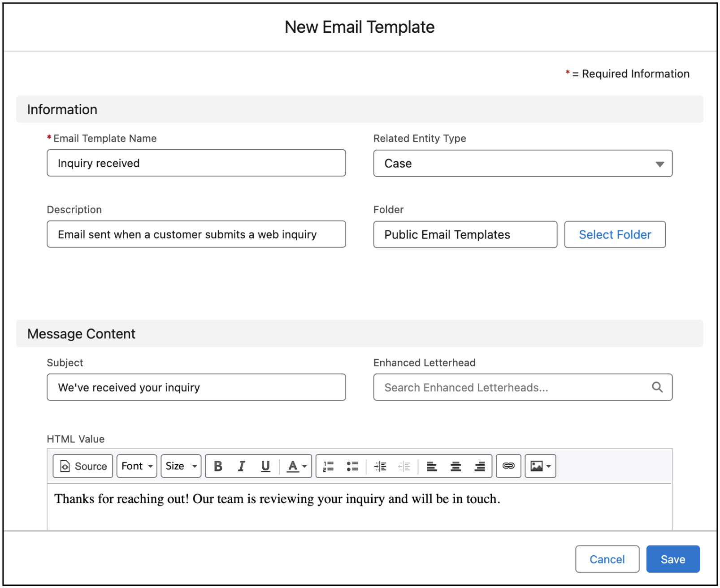This screenshot has height=588, width=720.
Task: Expand the Size dropdown
Action: pyautogui.click(x=181, y=466)
